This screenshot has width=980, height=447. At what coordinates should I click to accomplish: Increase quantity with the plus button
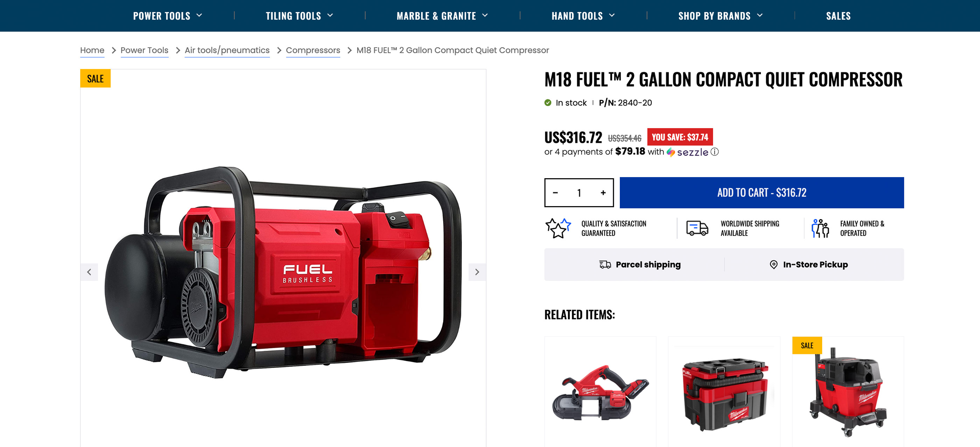click(x=603, y=193)
